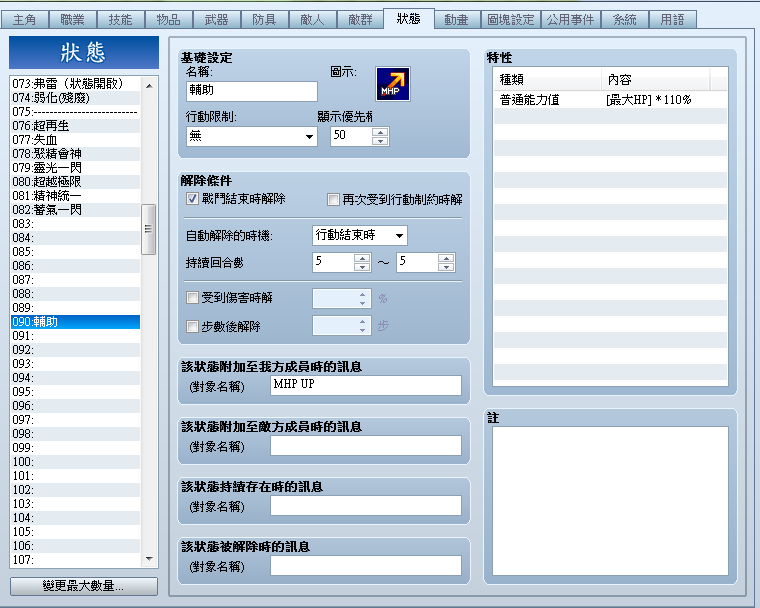Select the 狀態 tab
Viewport: 760px width, 608px height.
[408, 19]
